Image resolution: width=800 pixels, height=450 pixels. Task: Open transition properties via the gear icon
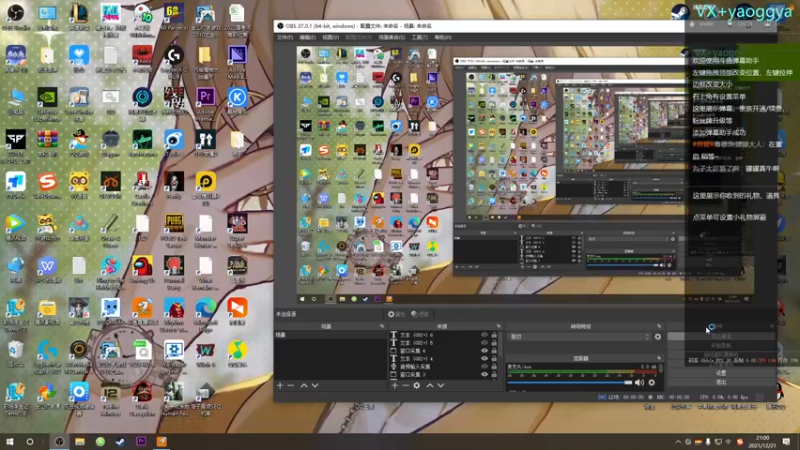click(658, 337)
